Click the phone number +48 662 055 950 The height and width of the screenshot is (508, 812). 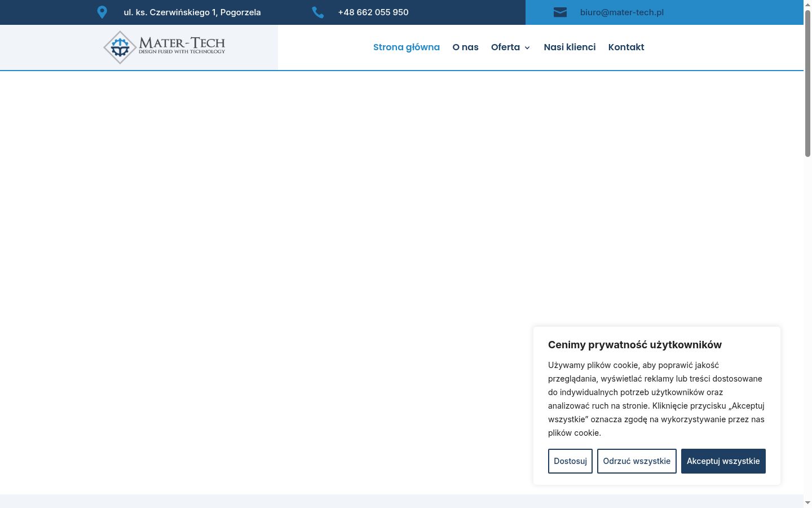pyautogui.click(x=373, y=12)
